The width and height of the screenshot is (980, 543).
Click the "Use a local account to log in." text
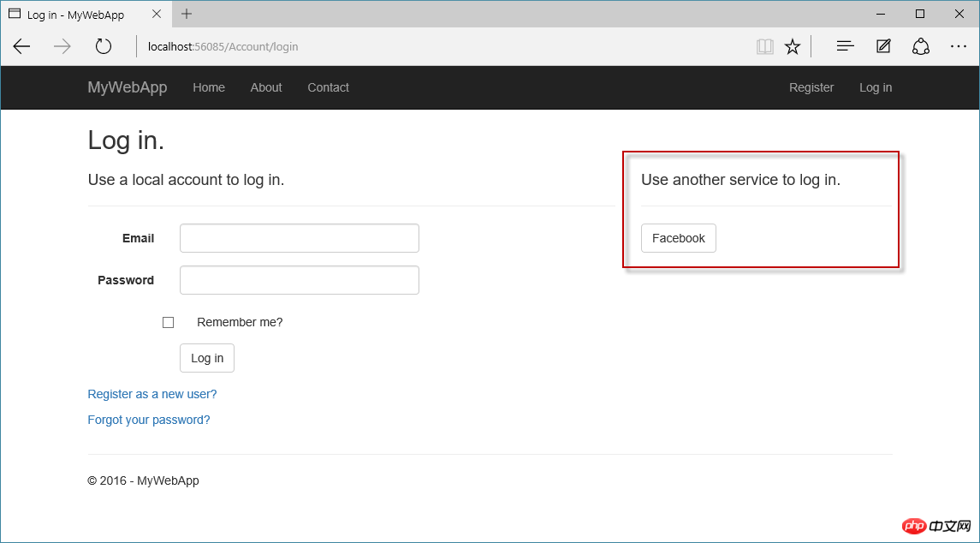[187, 180]
